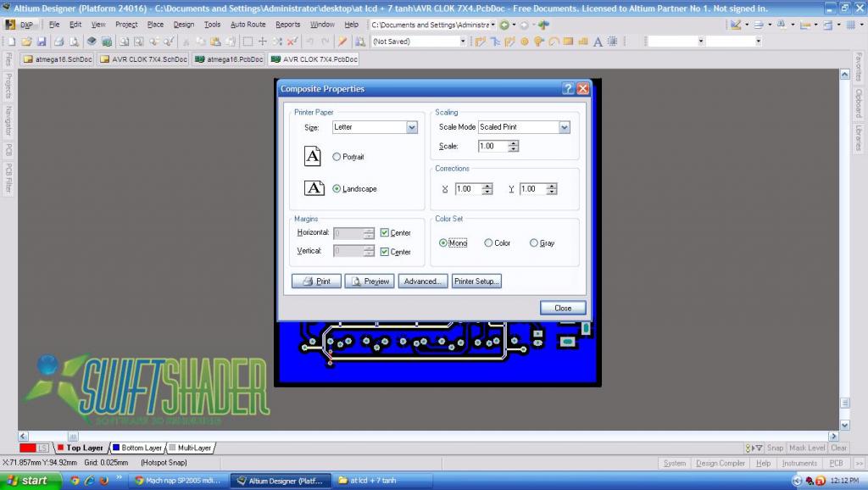Open the Design menu
This screenshot has width=868, height=490.
coord(184,25)
